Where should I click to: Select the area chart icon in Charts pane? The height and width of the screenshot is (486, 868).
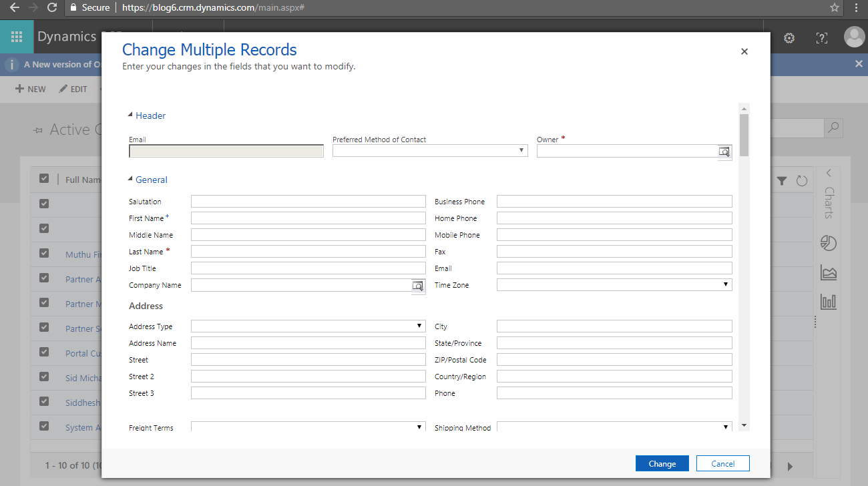(x=828, y=273)
